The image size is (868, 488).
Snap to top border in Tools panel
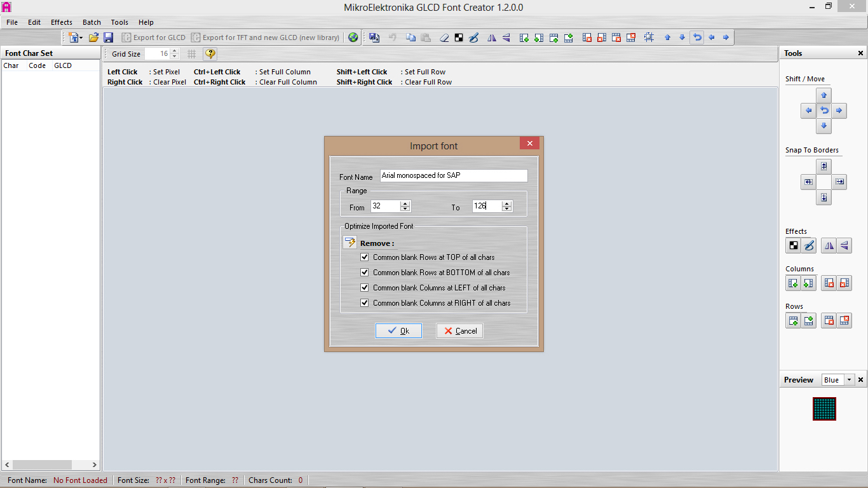[x=824, y=166]
